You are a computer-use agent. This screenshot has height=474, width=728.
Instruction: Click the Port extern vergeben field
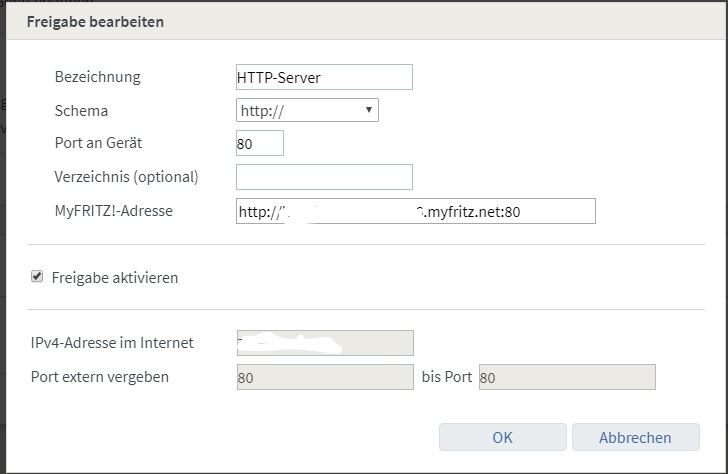click(324, 377)
